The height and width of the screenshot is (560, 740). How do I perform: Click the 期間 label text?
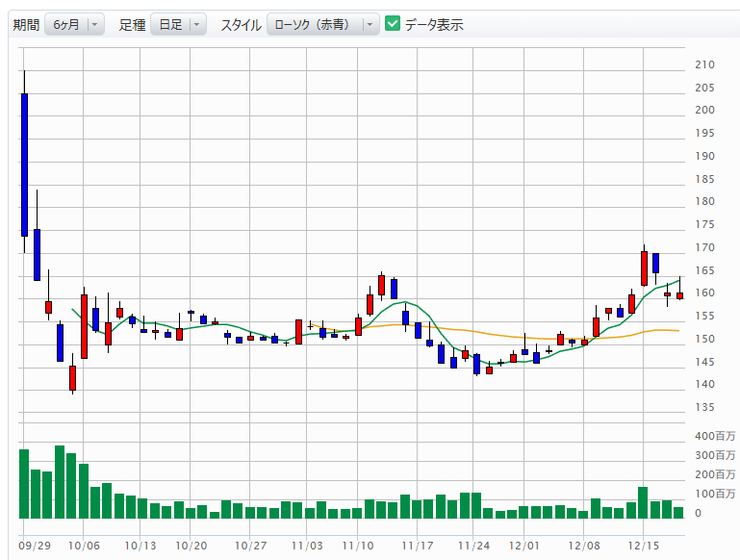[26, 25]
